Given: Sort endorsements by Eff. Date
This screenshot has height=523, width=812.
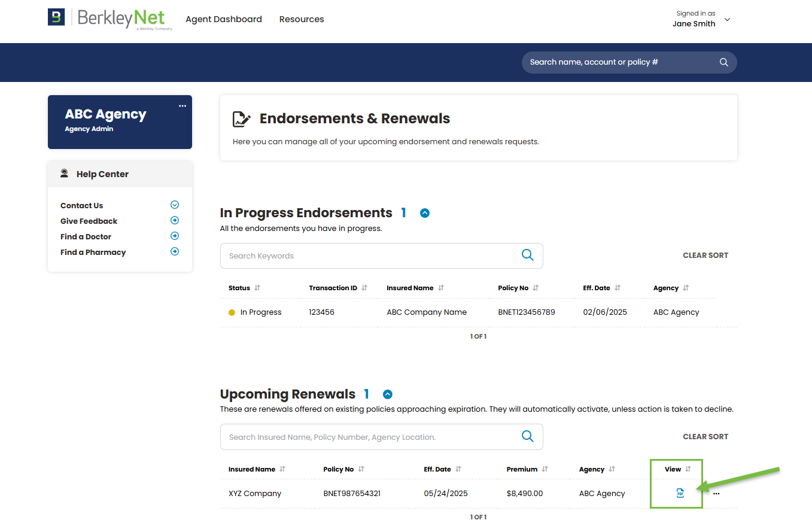Looking at the screenshot, I should pos(618,288).
